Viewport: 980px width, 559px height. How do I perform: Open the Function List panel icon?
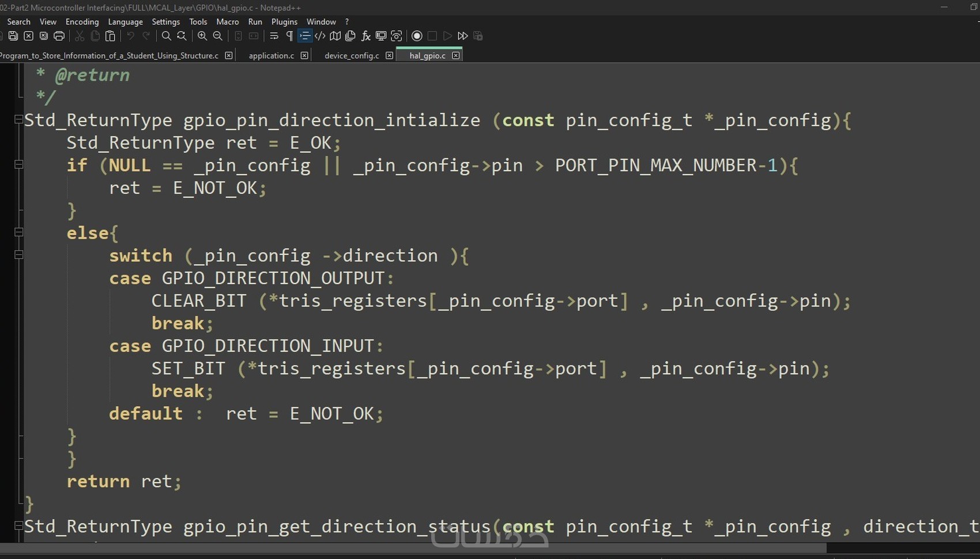(x=365, y=36)
